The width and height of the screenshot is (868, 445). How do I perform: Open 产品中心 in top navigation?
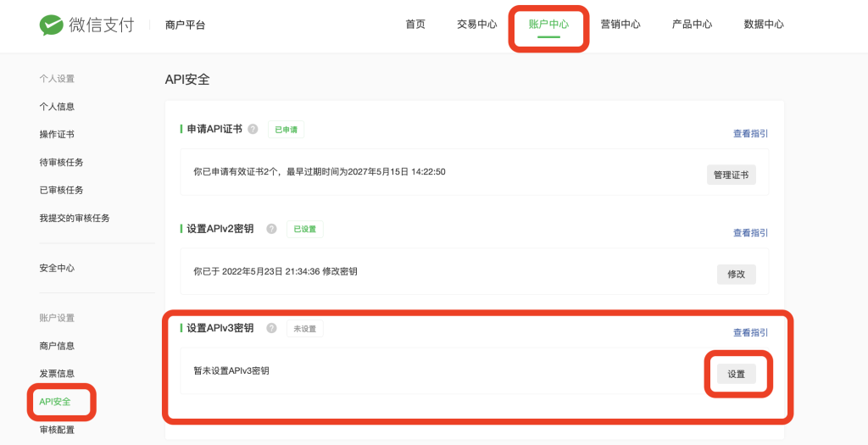tap(692, 25)
